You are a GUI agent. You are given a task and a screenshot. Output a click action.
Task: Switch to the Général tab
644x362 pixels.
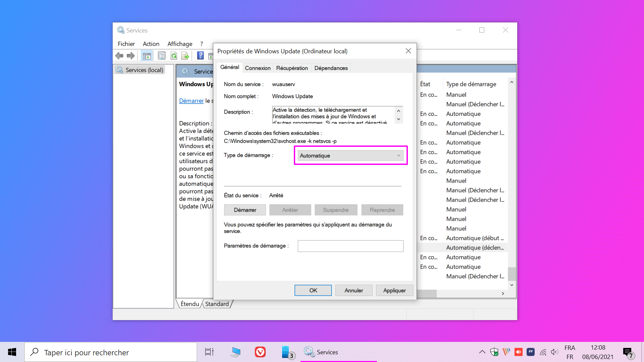click(230, 67)
